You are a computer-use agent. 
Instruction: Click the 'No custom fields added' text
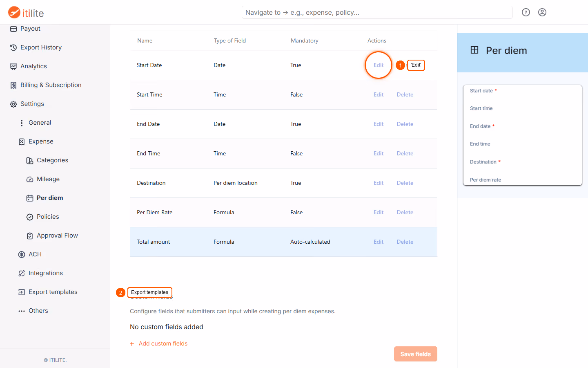[167, 327]
